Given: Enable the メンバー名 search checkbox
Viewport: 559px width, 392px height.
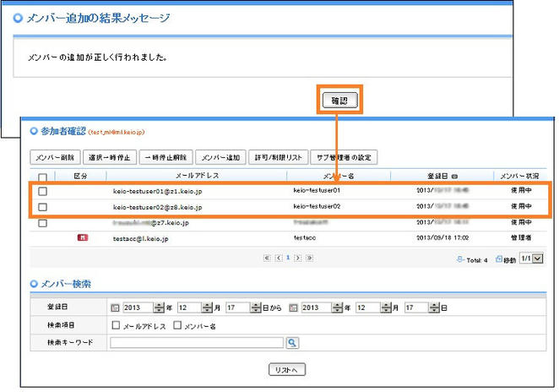Looking at the screenshot, I should click(177, 325).
